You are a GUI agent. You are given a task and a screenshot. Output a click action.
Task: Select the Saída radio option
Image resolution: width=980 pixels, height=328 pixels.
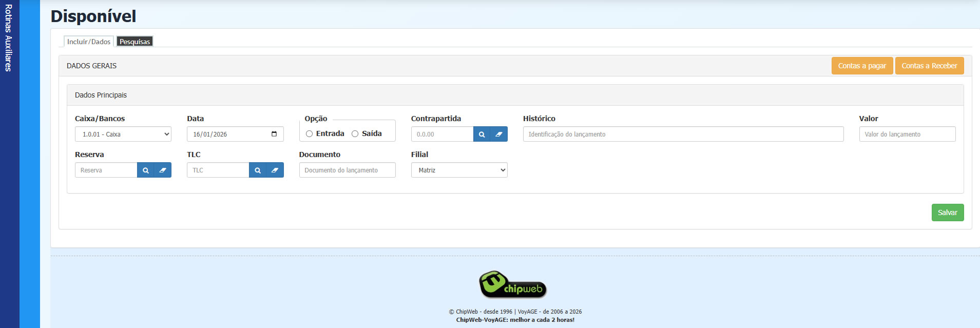coord(355,134)
